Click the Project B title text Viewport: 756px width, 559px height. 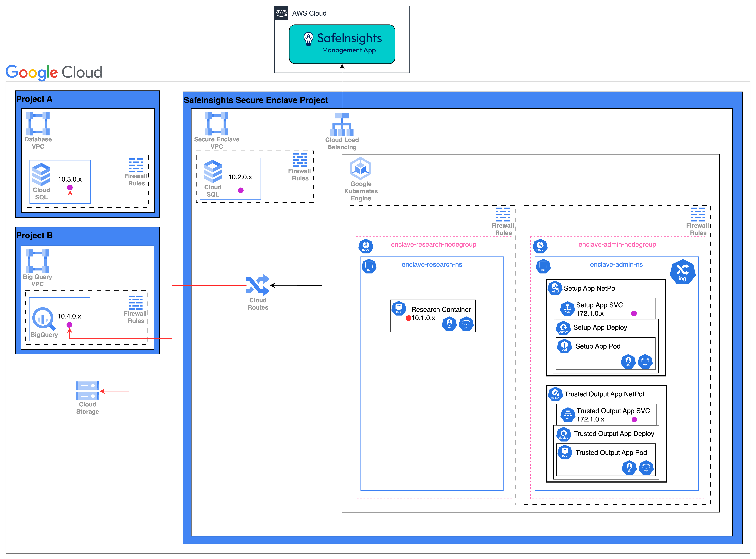click(x=35, y=236)
